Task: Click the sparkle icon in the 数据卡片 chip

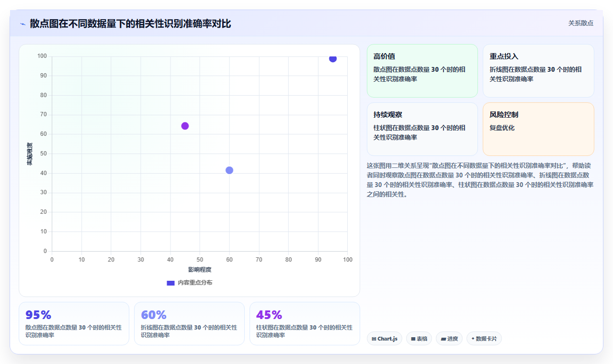Action: pyautogui.click(x=473, y=339)
